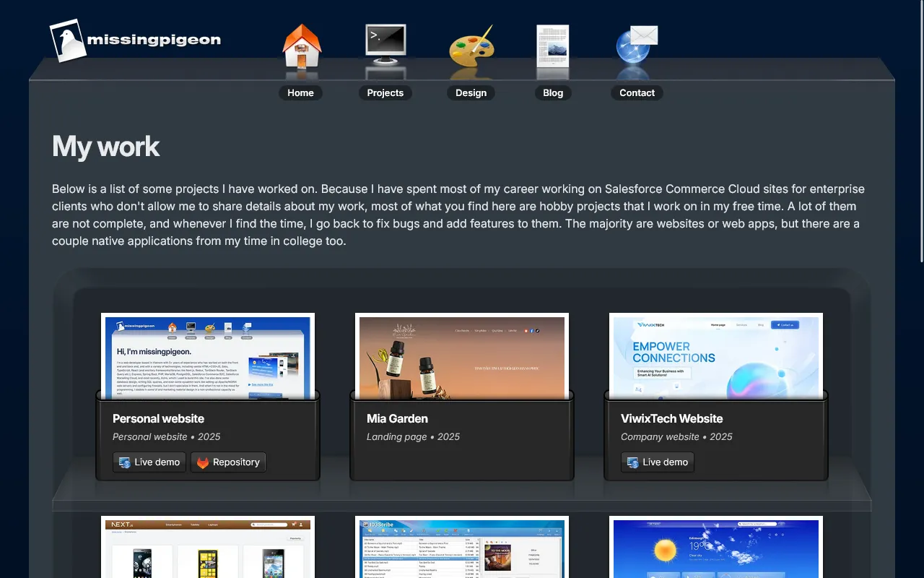Viewport: 924px width, 578px height.
Task: Select the Home navigation label
Action: [300, 92]
